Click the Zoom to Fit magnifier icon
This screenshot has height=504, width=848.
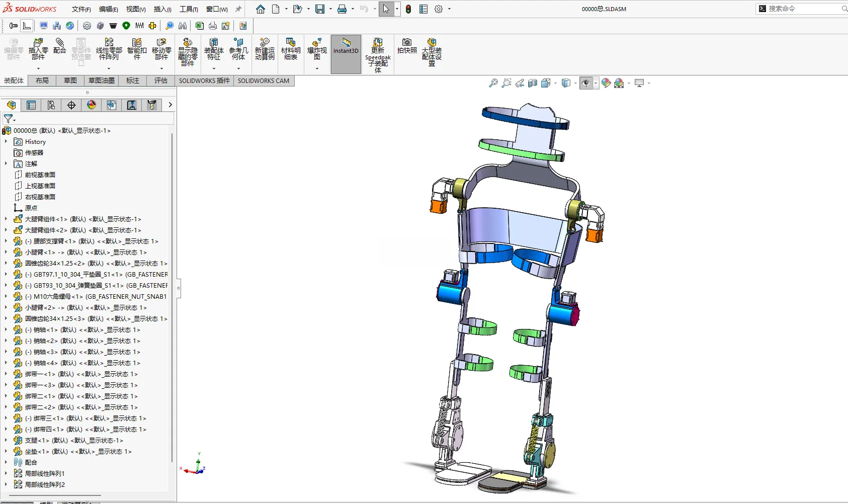tap(493, 83)
